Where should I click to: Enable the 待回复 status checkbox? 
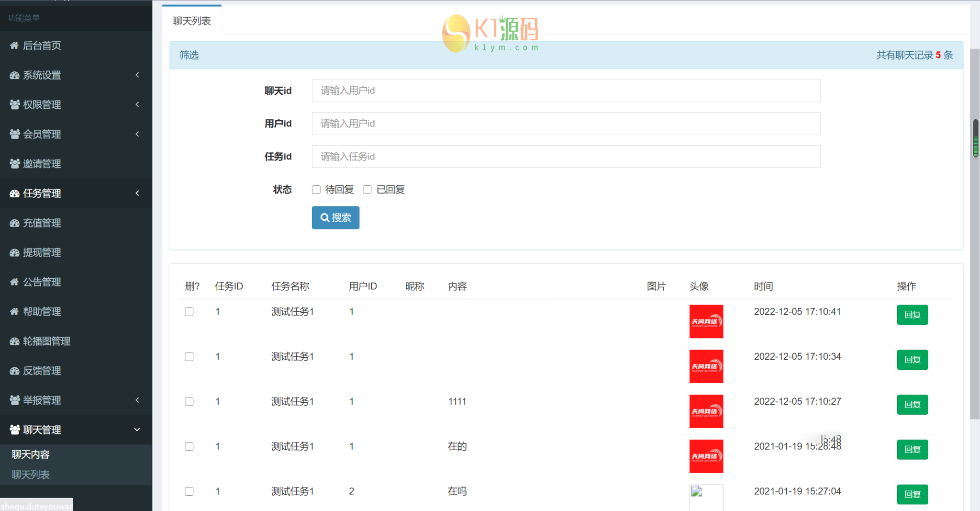[316, 190]
